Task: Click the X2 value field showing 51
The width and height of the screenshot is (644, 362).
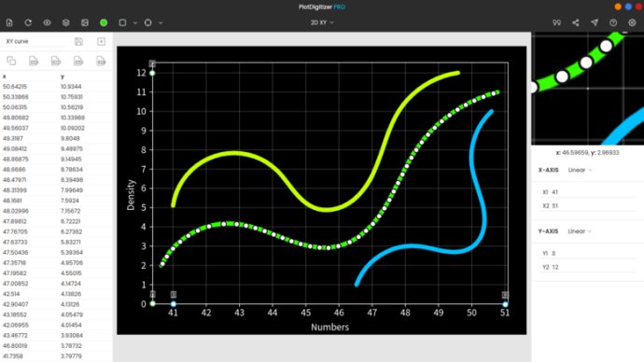Action: [588, 205]
